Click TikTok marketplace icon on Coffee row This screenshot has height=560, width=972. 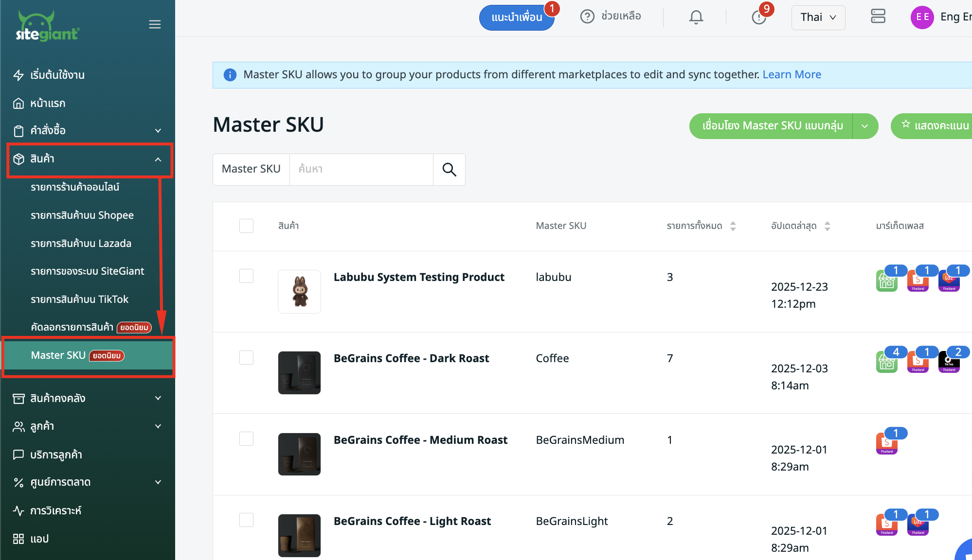pyautogui.click(x=949, y=362)
